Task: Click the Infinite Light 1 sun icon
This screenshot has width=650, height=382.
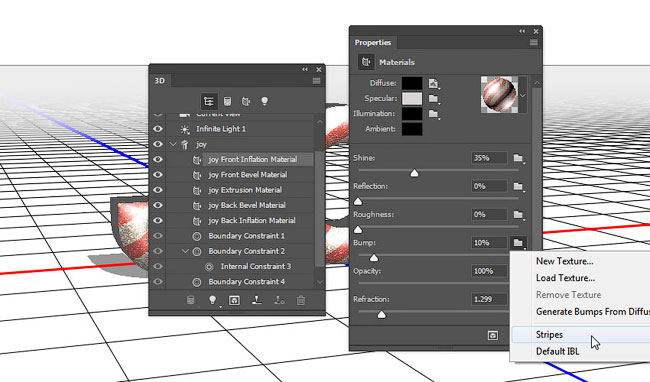Action: coord(185,129)
